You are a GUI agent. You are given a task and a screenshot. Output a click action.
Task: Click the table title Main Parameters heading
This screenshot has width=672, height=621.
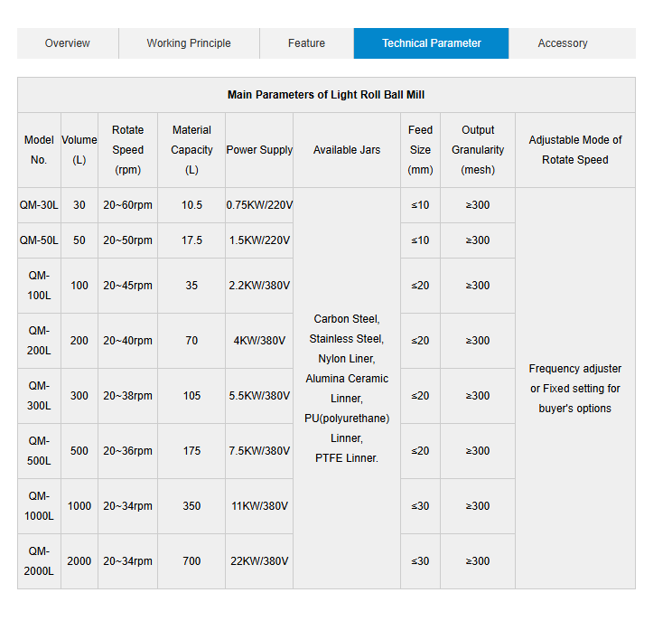click(x=326, y=95)
